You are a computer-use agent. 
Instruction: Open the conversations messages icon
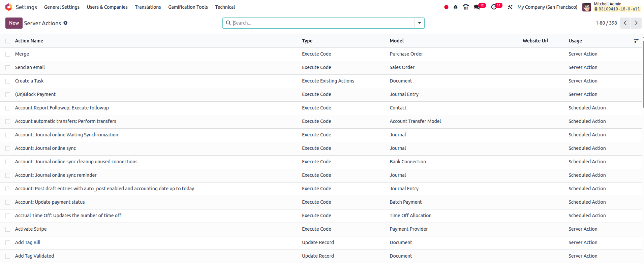(x=477, y=7)
